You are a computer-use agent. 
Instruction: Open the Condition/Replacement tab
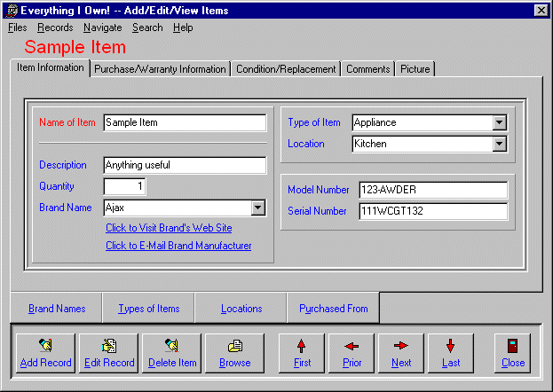(x=286, y=69)
